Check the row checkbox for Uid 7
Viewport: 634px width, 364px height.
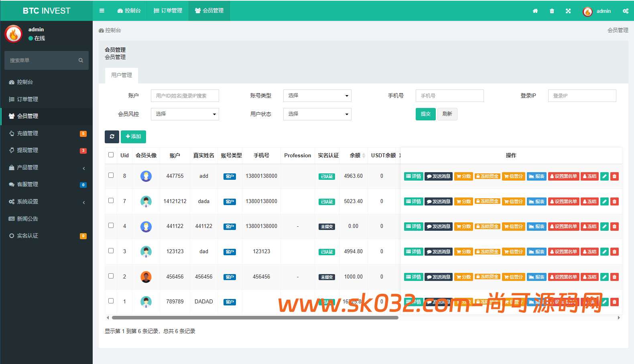[111, 201]
